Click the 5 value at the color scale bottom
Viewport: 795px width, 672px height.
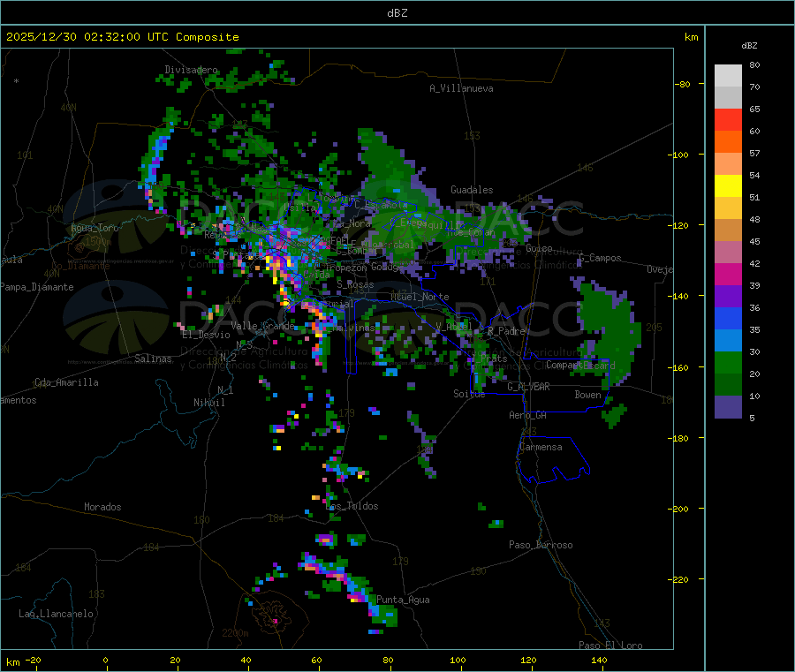[x=752, y=418]
